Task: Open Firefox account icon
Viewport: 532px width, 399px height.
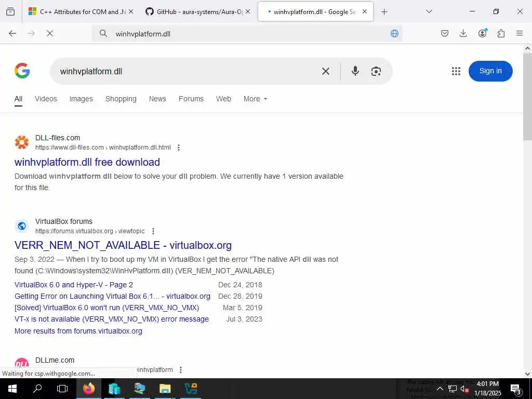Action: [x=482, y=33]
